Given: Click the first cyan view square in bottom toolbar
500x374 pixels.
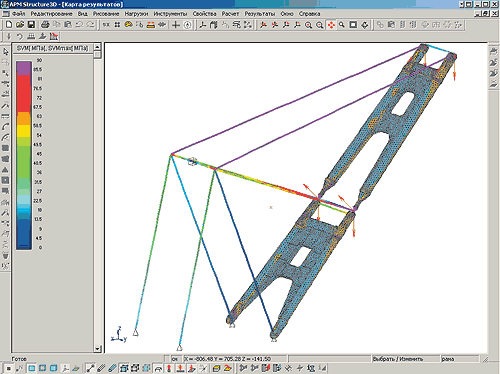Looking at the screenshot, I should tap(32, 368).
